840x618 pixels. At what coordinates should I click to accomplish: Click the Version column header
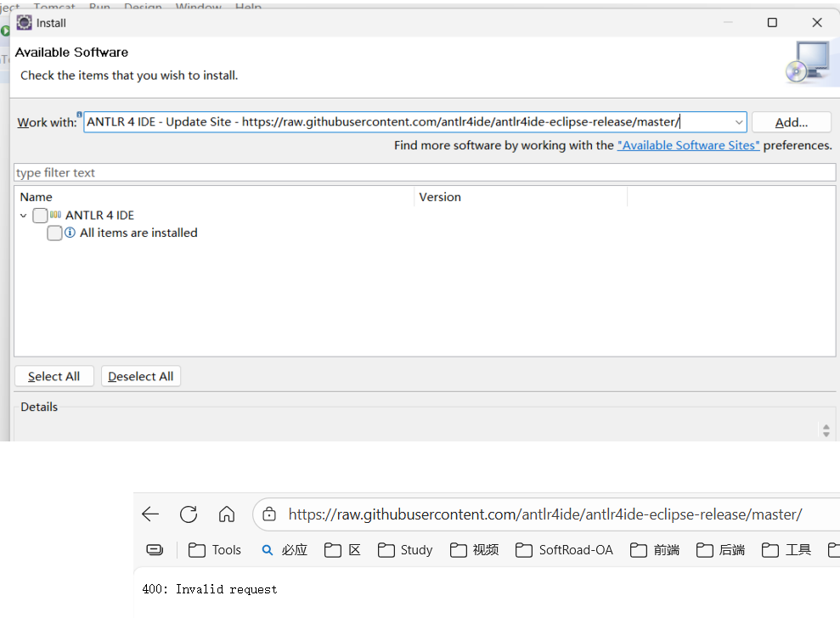pos(520,197)
